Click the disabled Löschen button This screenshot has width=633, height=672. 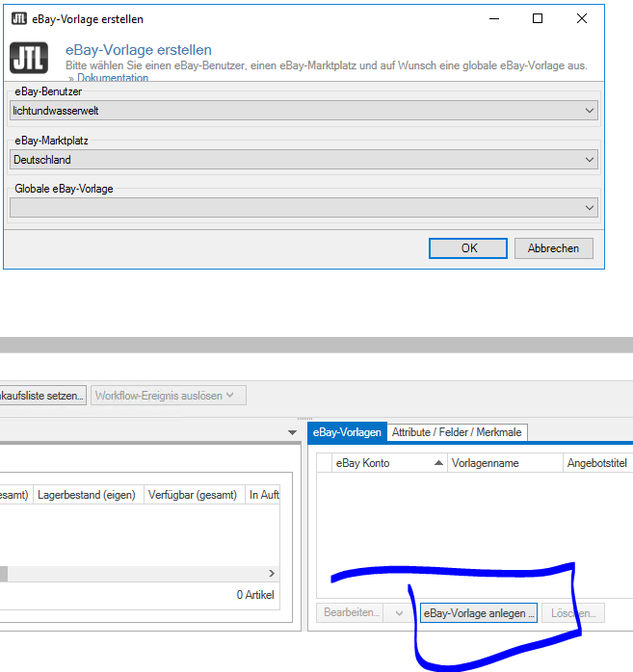(573, 613)
